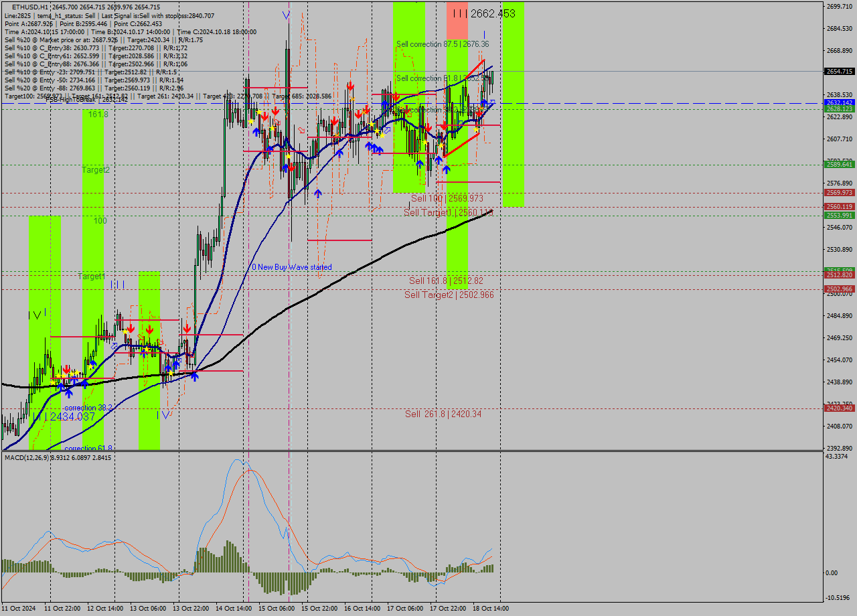857x616 pixels.
Task: Click the '17 Oct 06:00' time axis label
Action: 406,609
